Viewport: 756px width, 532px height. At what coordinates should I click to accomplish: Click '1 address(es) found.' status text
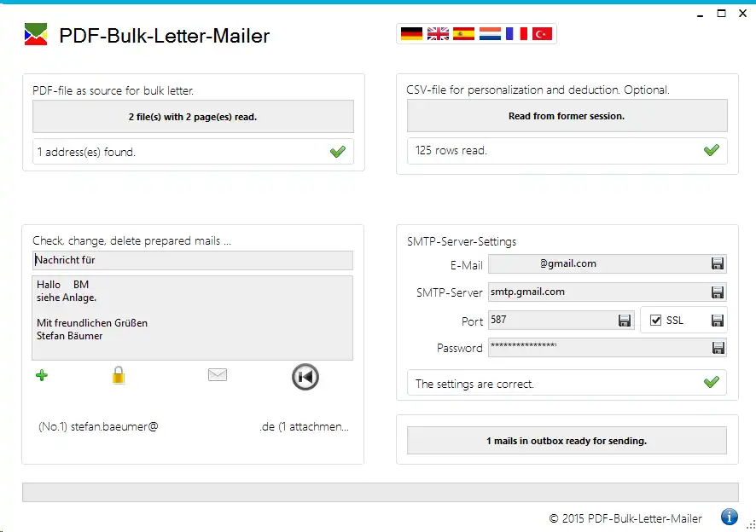point(86,153)
